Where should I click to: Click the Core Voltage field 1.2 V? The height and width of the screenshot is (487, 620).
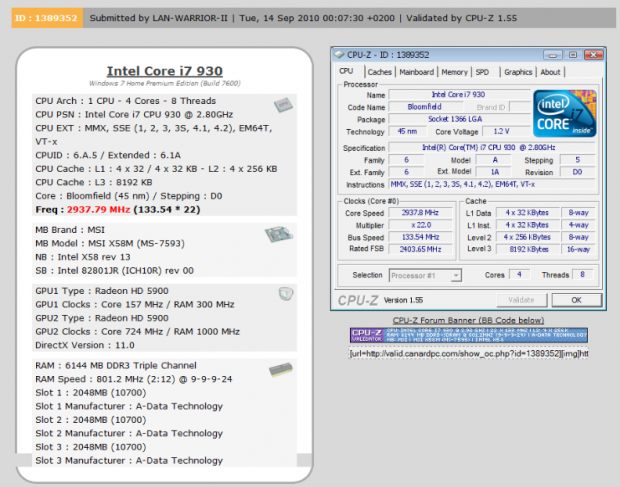(x=505, y=131)
